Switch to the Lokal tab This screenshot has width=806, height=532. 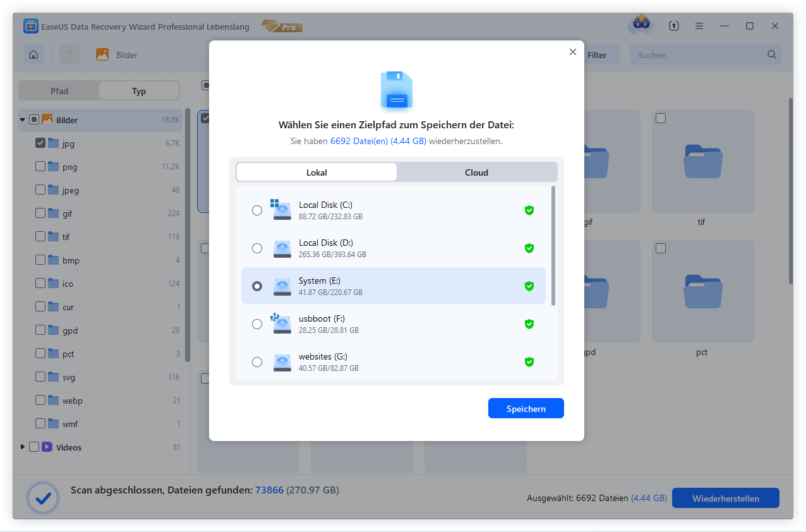[316, 172]
